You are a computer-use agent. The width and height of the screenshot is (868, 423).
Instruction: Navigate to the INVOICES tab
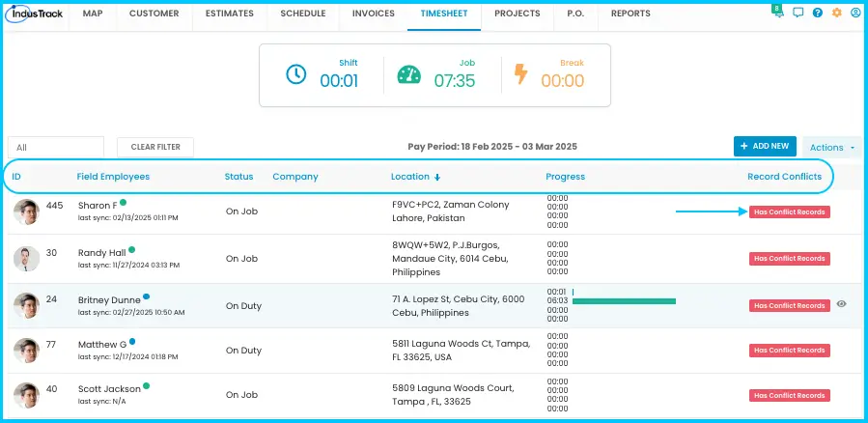[373, 14]
